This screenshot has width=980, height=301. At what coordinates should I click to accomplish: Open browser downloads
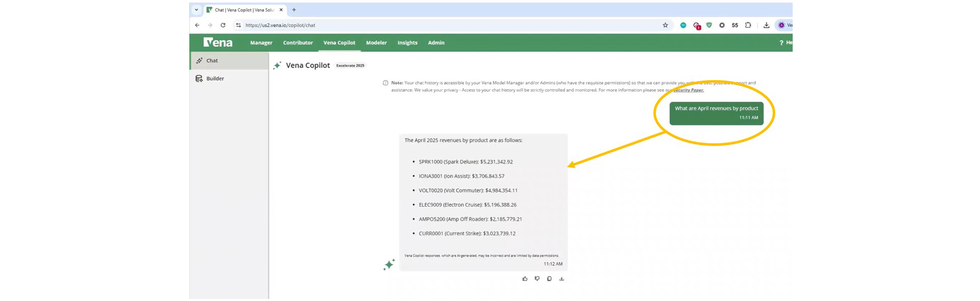click(x=767, y=25)
